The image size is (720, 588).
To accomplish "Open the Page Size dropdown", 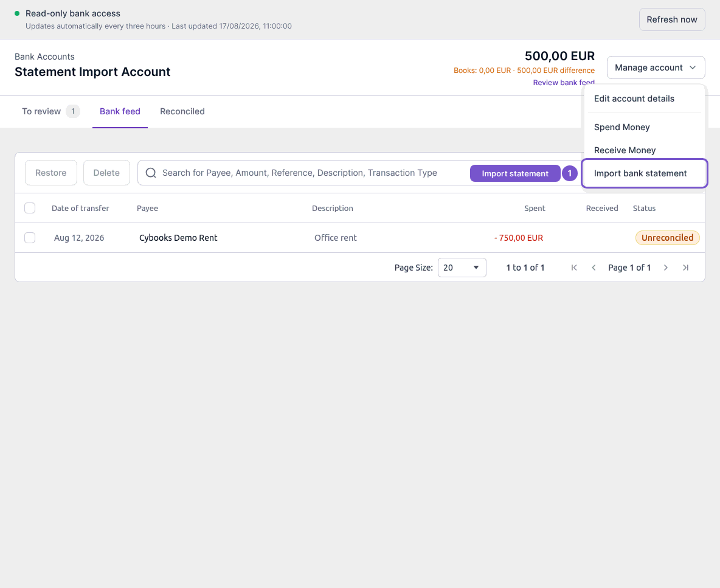I will tap(462, 268).
